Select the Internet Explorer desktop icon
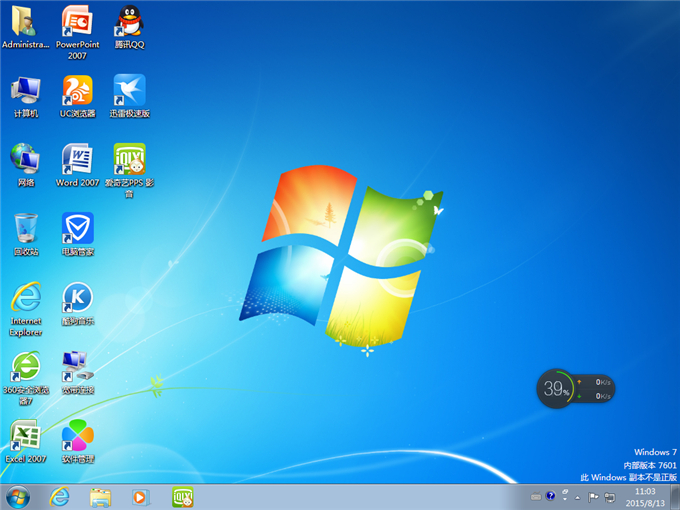This screenshot has height=510, width=680. [x=26, y=309]
